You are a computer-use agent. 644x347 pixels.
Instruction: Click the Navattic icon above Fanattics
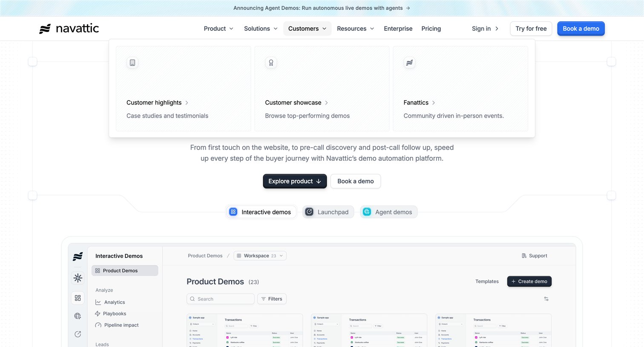coord(409,63)
